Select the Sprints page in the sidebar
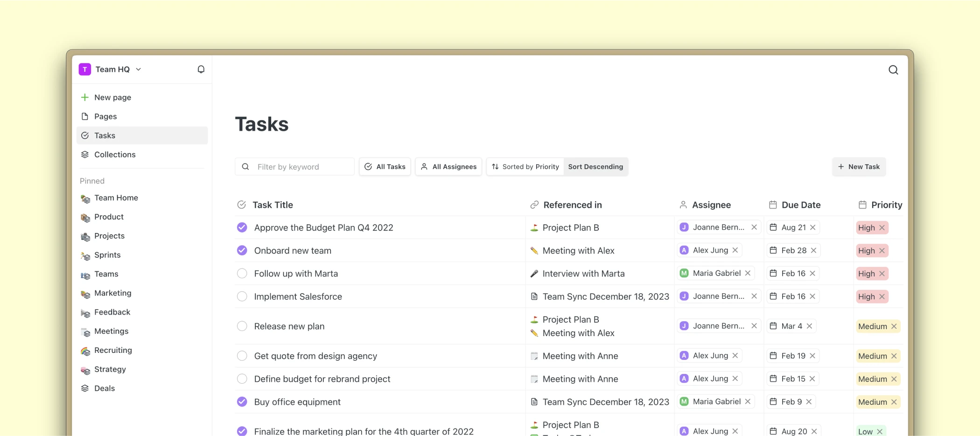Viewport: 980px width, 436px height. 107,255
